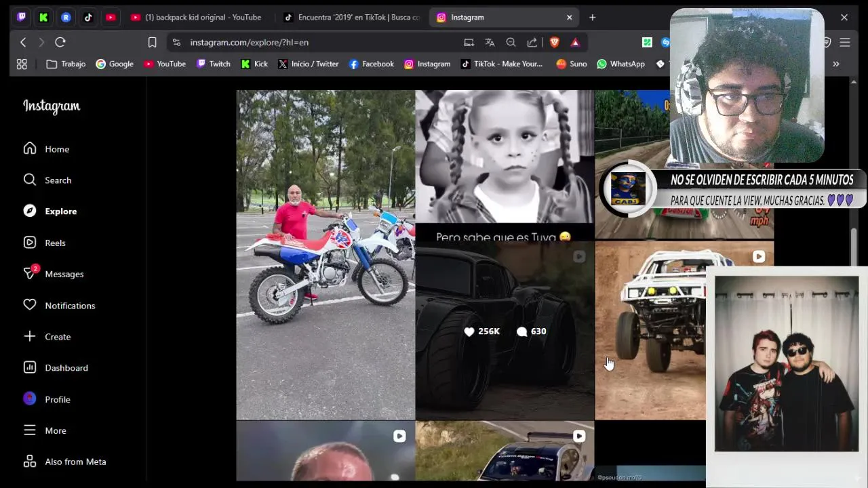Switch to the backpack kid original YouTube tab
868x488 pixels.
tap(196, 17)
